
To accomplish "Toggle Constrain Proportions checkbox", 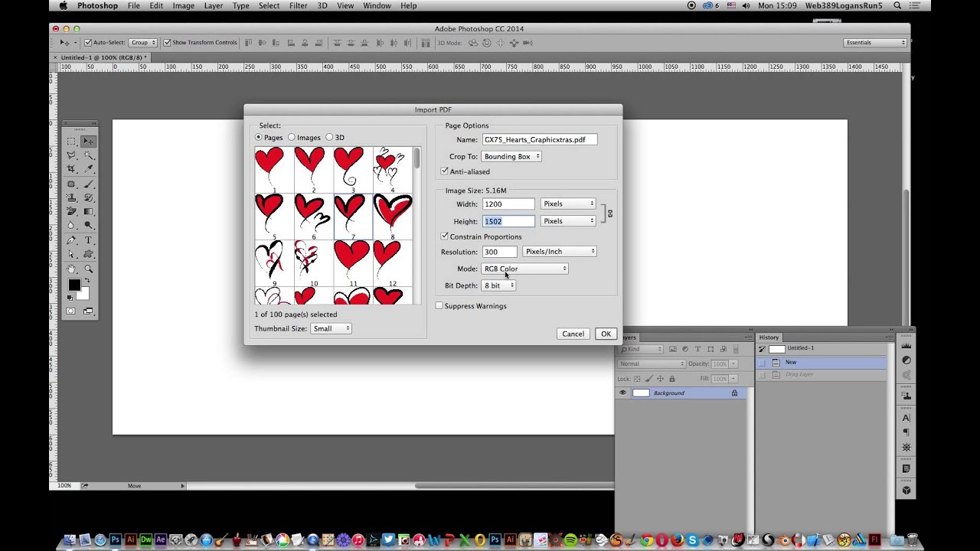I will 445,236.
